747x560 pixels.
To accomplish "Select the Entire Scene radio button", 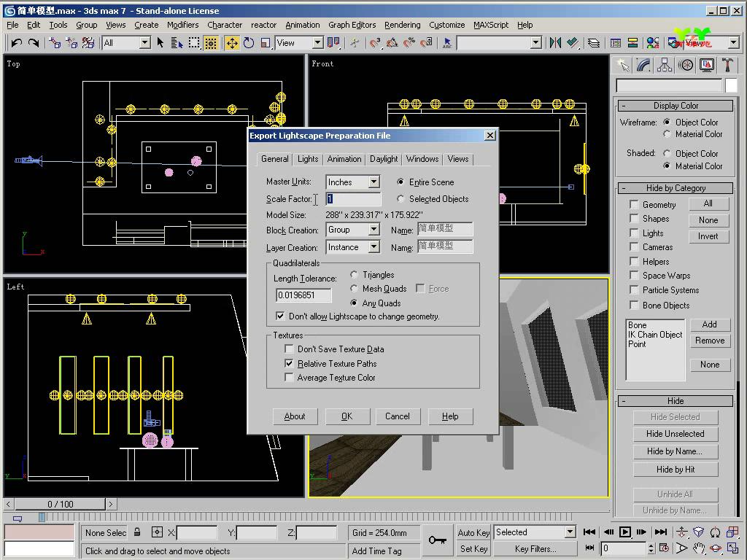I will 400,182.
